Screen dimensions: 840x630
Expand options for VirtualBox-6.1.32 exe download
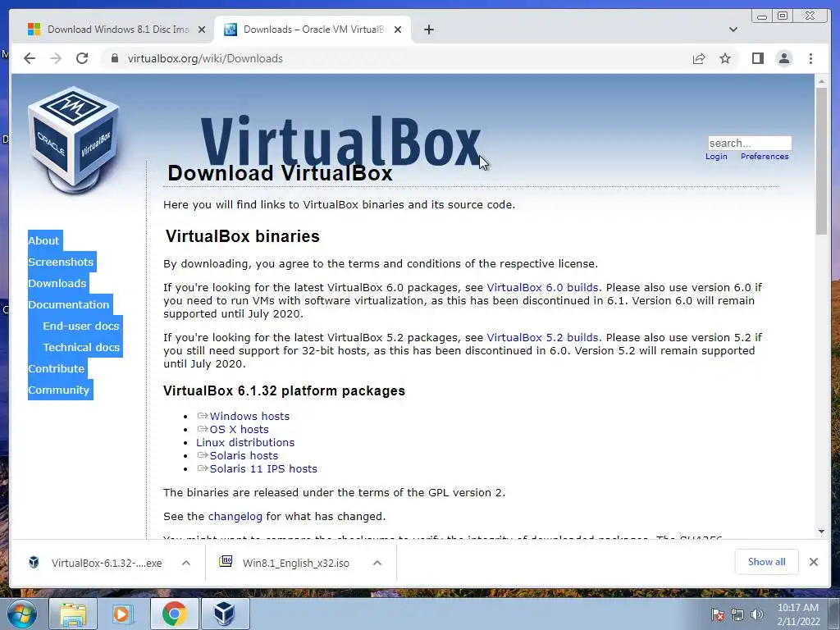coord(186,563)
